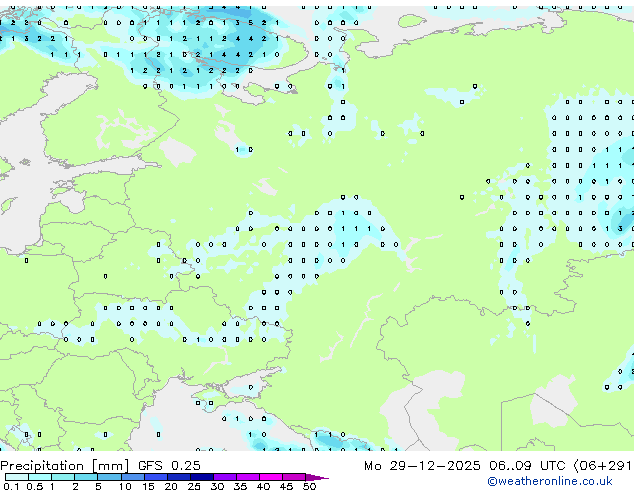
Task: Click the '50' legend scale label
Action: tap(309, 486)
